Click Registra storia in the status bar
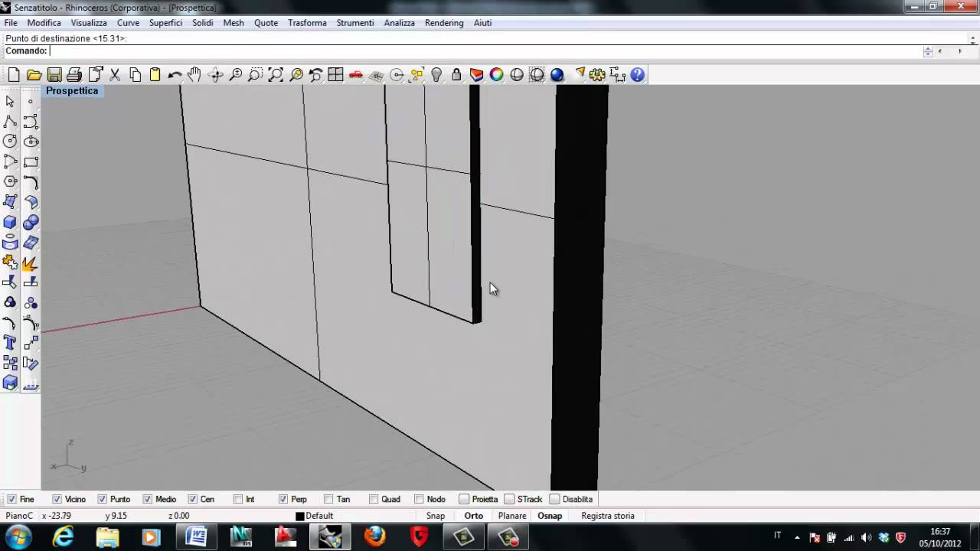This screenshot has width=980, height=551. point(608,516)
